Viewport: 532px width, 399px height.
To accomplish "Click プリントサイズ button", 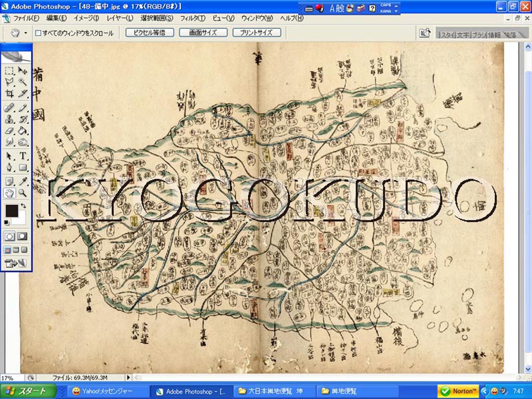I will point(257,33).
